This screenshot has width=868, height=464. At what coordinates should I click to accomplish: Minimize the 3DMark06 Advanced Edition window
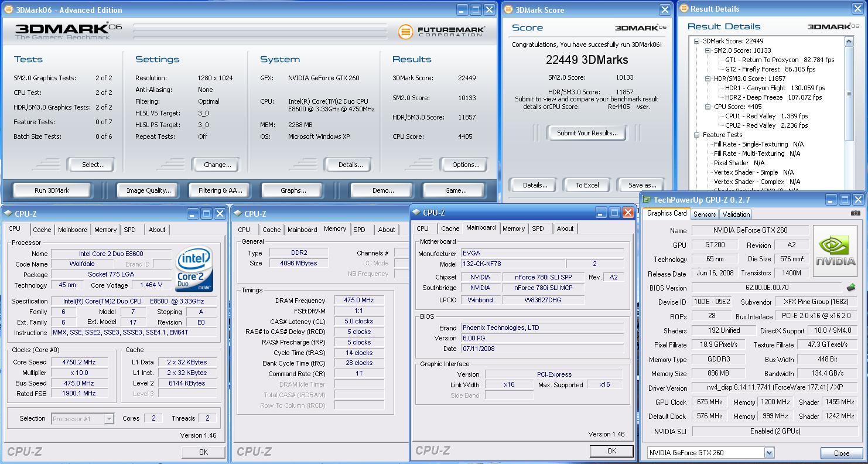462,10
